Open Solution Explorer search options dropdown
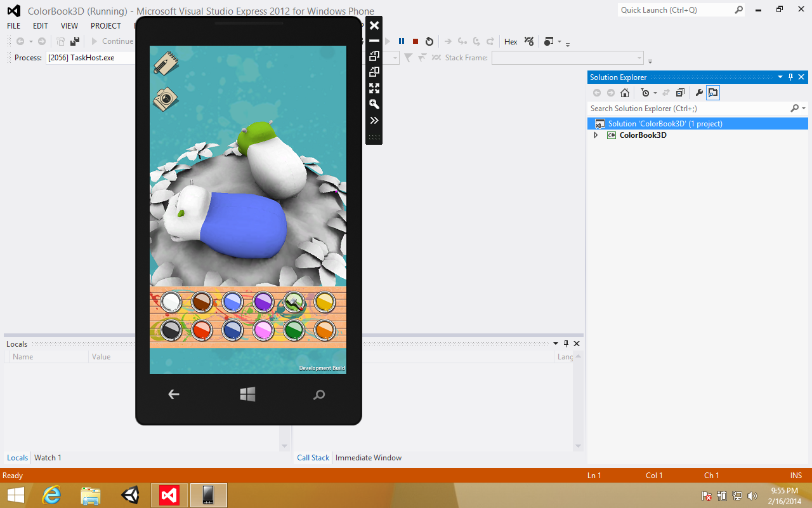The height and width of the screenshot is (508, 812). click(804, 109)
